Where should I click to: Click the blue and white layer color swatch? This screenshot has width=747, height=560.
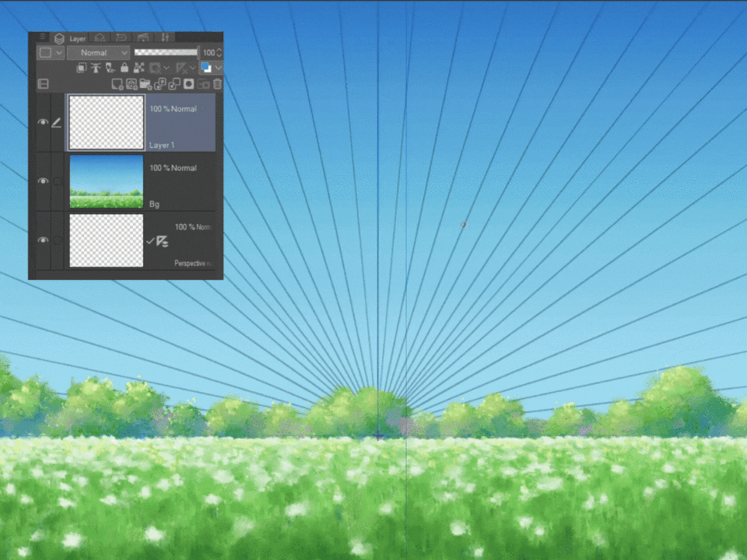206,68
